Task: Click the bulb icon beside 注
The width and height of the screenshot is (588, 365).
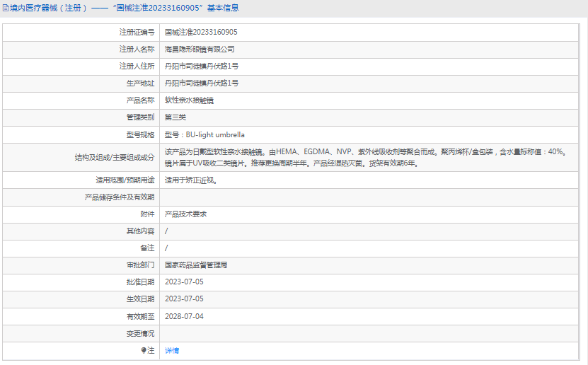Action: 144,350
